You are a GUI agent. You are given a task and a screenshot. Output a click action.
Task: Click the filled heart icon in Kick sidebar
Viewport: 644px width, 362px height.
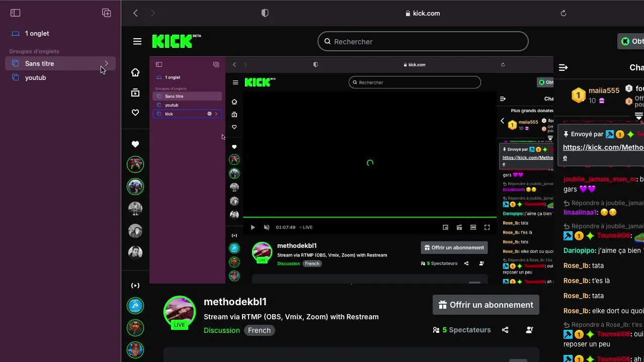click(135, 144)
